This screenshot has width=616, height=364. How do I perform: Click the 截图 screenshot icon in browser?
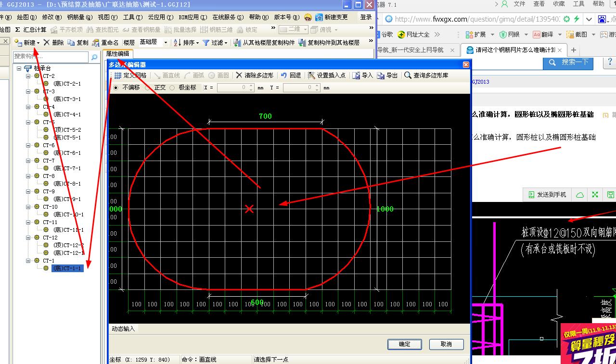(x=570, y=35)
